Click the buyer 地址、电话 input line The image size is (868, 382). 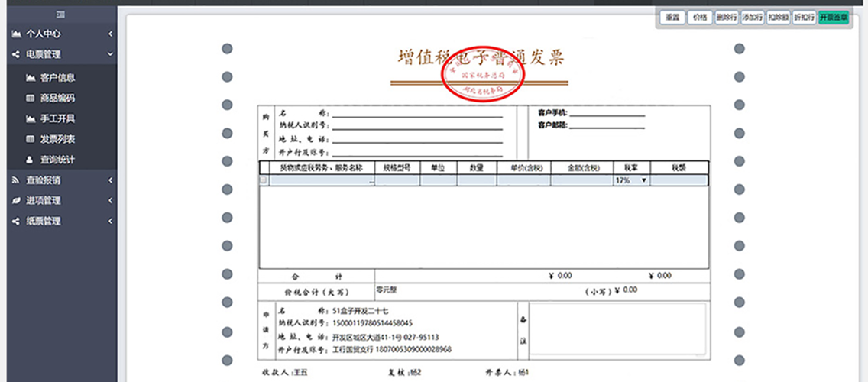417,138
